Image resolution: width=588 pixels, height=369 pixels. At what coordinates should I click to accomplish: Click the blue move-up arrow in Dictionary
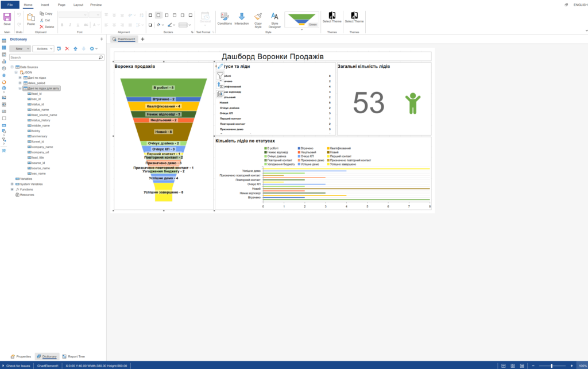[76, 49]
